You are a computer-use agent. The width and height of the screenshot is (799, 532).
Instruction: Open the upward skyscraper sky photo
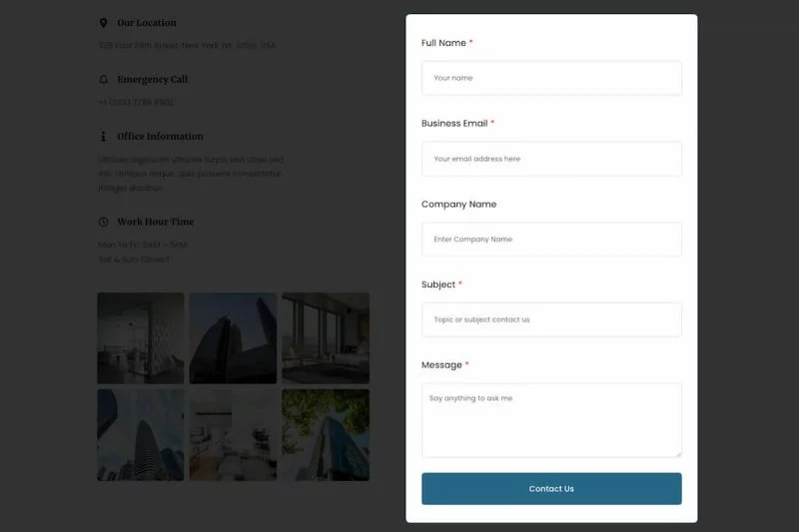(x=141, y=435)
